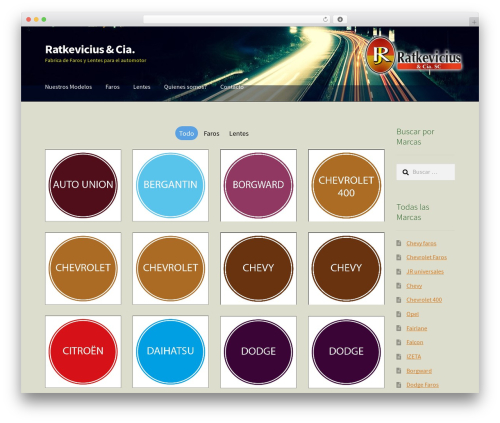Open the Chevy sidebar link
The height and width of the screenshot is (423, 500).
pos(414,286)
